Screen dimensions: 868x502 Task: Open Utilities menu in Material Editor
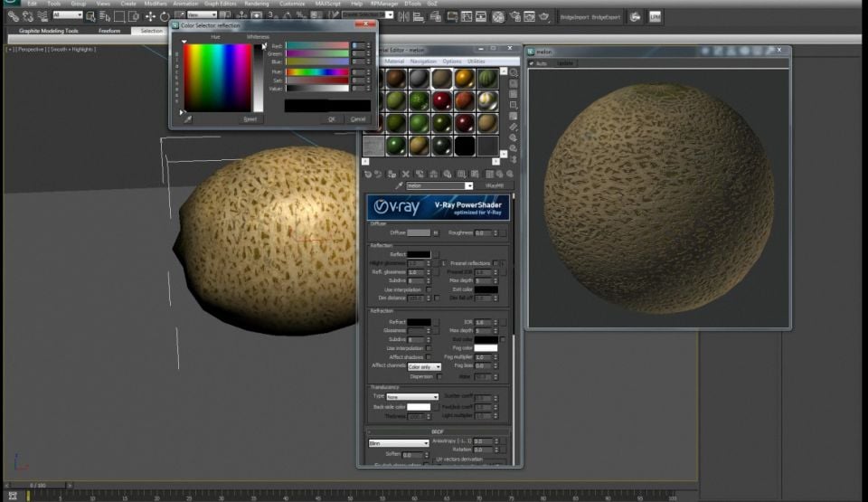click(x=476, y=62)
